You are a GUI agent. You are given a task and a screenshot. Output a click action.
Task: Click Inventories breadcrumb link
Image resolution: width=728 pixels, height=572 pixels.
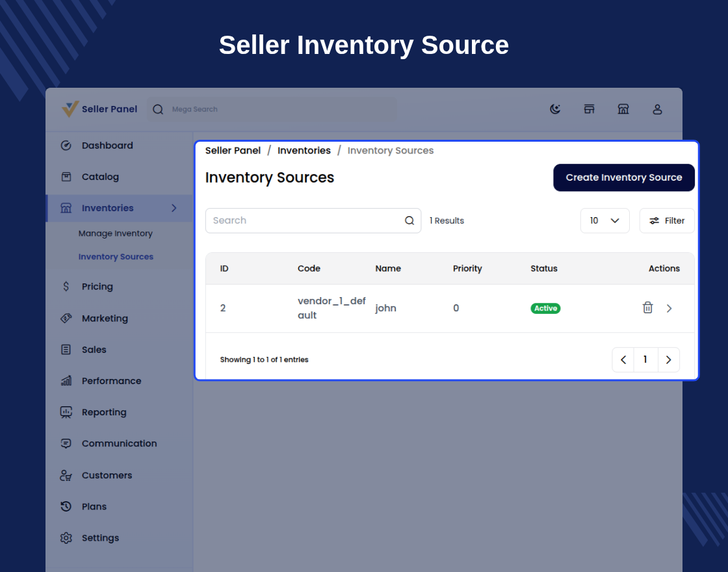[x=304, y=150]
